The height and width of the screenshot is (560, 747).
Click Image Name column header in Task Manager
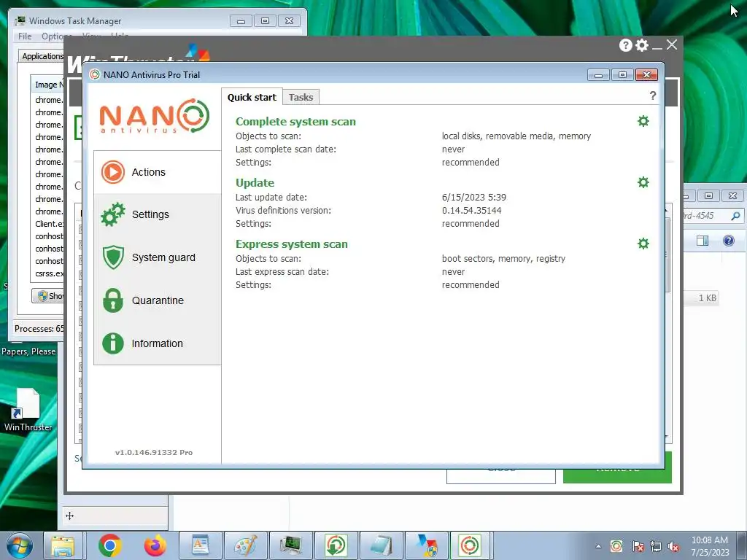click(47, 85)
